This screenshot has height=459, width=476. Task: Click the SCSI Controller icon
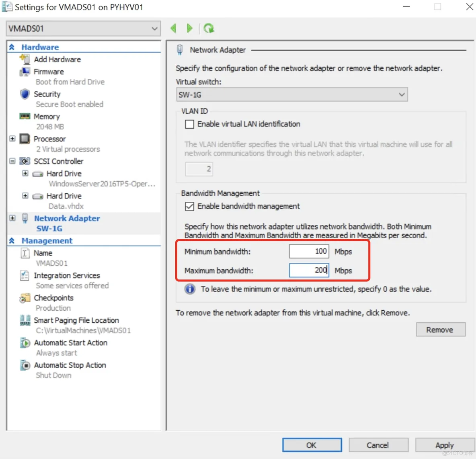[x=25, y=161]
